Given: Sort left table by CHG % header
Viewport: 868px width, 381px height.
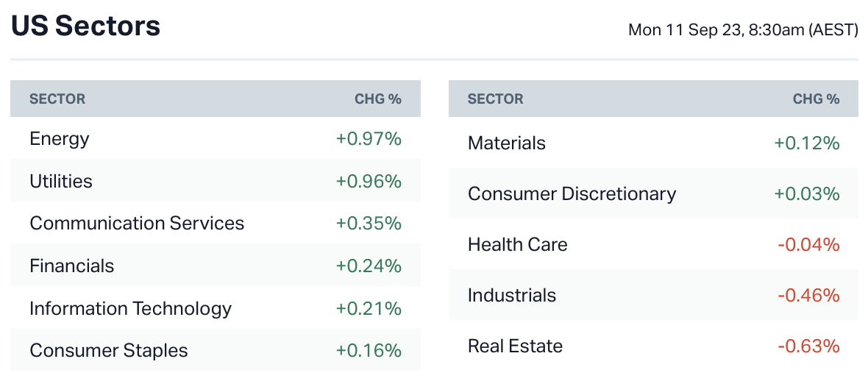Looking at the screenshot, I should (378, 99).
